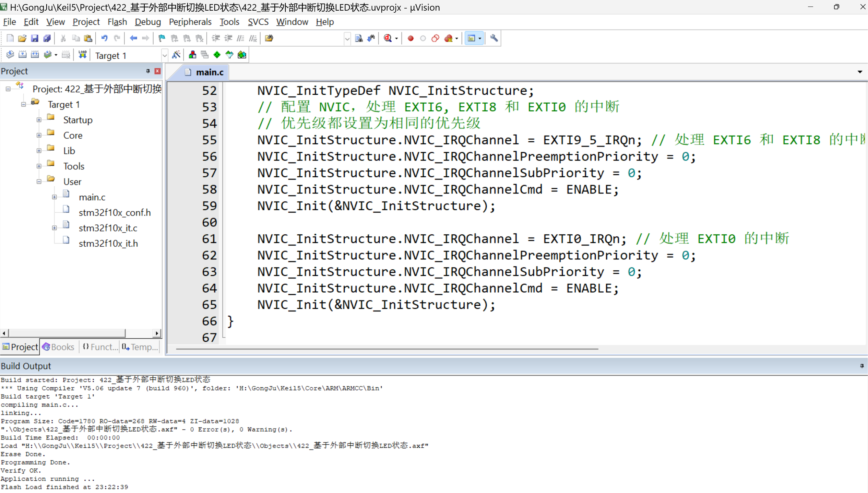Click the Download to Flash (LOAD) icon
This screenshot has height=493, width=868.
pyautogui.click(x=82, y=55)
